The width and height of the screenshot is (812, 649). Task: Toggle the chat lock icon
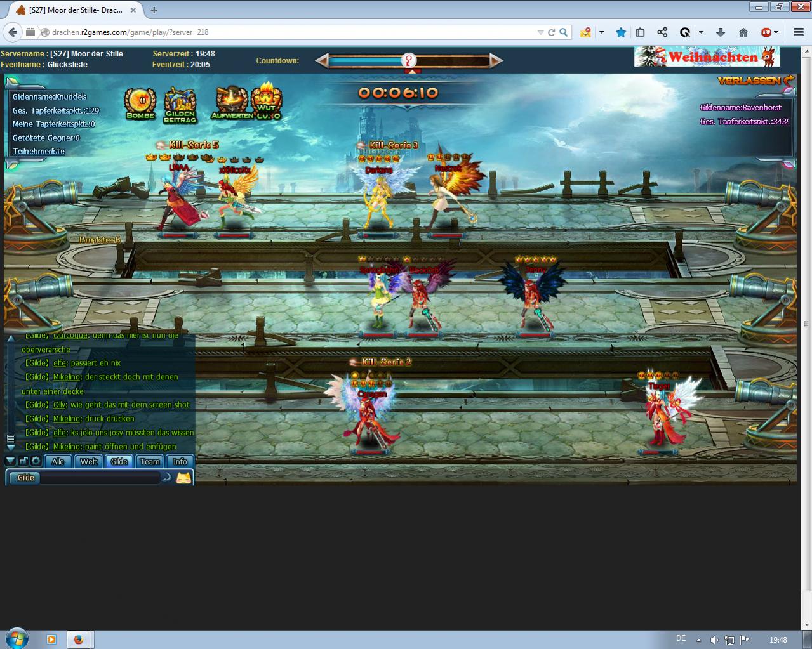(23, 461)
